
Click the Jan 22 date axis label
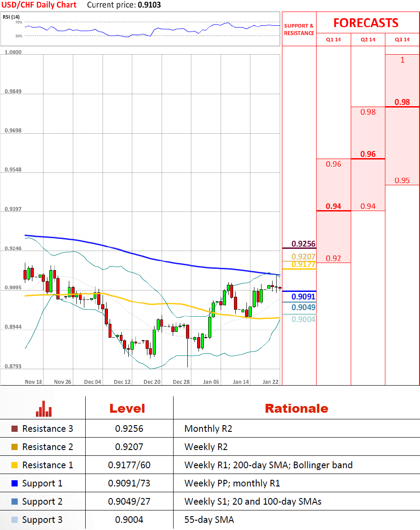[x=271, y=382]
